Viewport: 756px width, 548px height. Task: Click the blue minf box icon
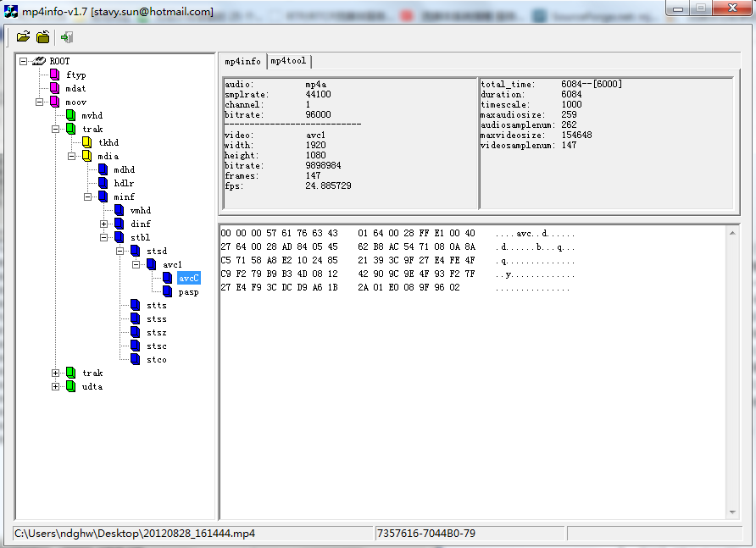coord(103,197)
